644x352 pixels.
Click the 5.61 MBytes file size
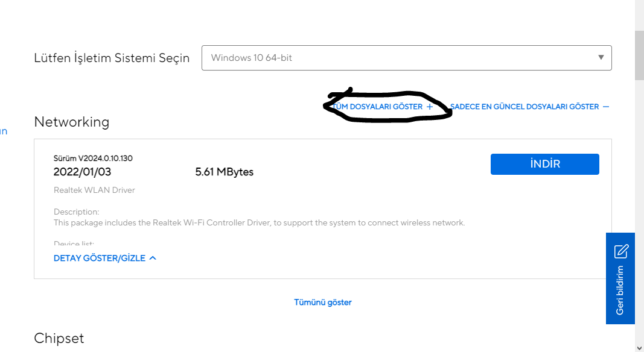[224, 172]
